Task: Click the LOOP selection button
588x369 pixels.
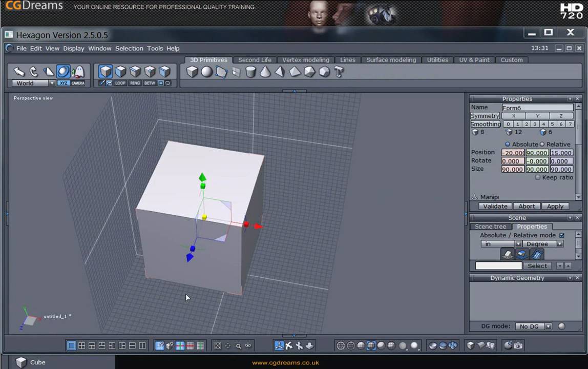Action: (120, 84)
